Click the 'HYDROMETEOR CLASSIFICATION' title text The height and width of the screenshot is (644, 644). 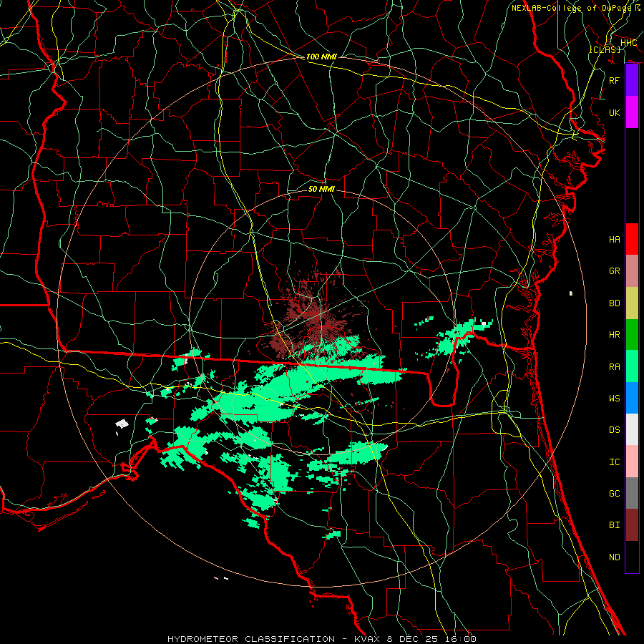251,639
